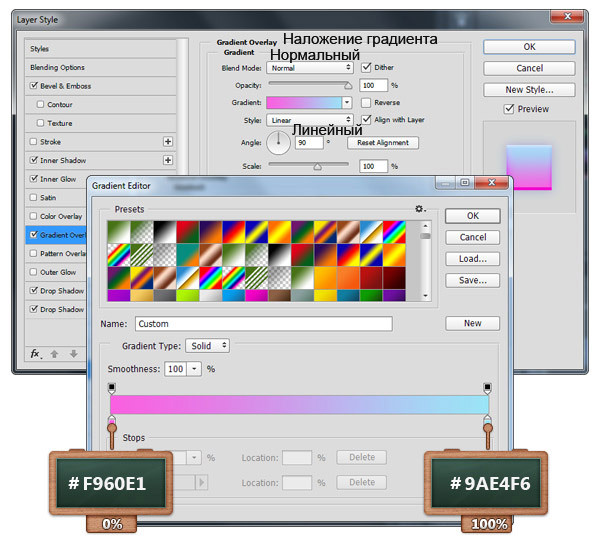Select the pink color stop at 0%
600x540 pixels.
click(111, 420)
